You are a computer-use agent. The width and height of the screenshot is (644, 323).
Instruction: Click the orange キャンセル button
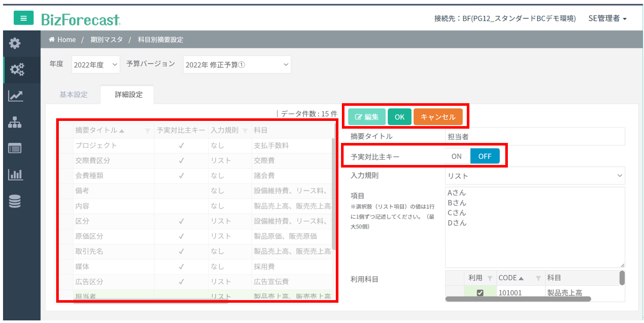pos(438,117)
